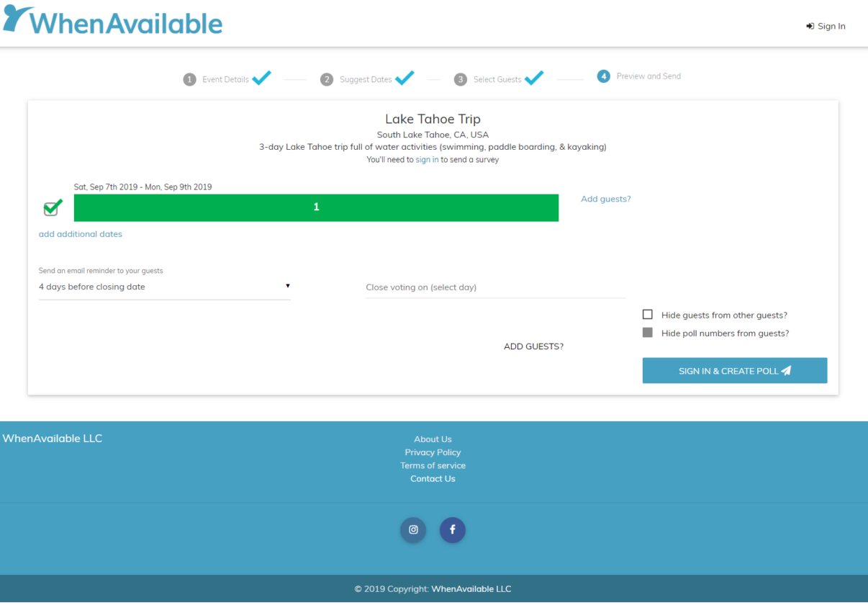The image size is (868, 605).
Task: Click the WhenAvailable logo
Action: click(112, 21)
